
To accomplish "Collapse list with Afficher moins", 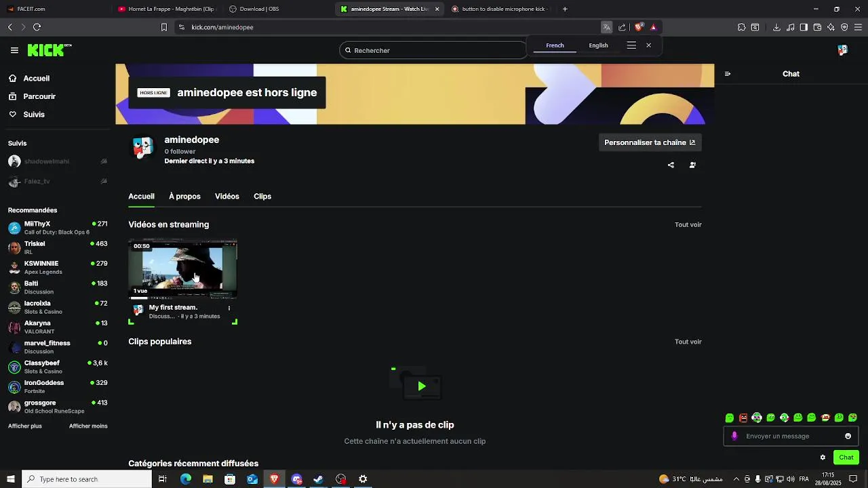I will (x=88, y=426).
